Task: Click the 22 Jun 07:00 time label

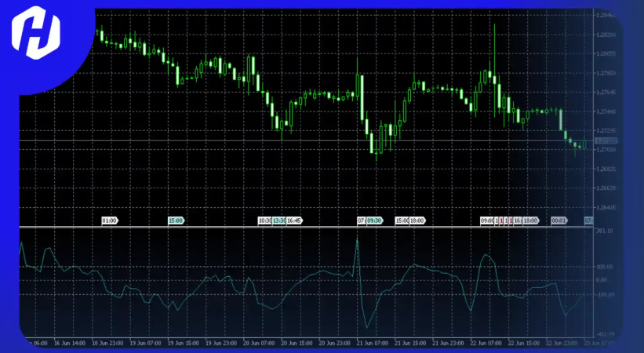Action: 486,343
